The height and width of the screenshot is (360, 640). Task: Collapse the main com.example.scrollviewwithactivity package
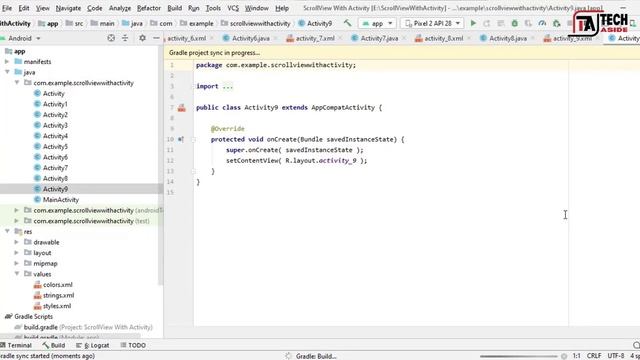17,83
